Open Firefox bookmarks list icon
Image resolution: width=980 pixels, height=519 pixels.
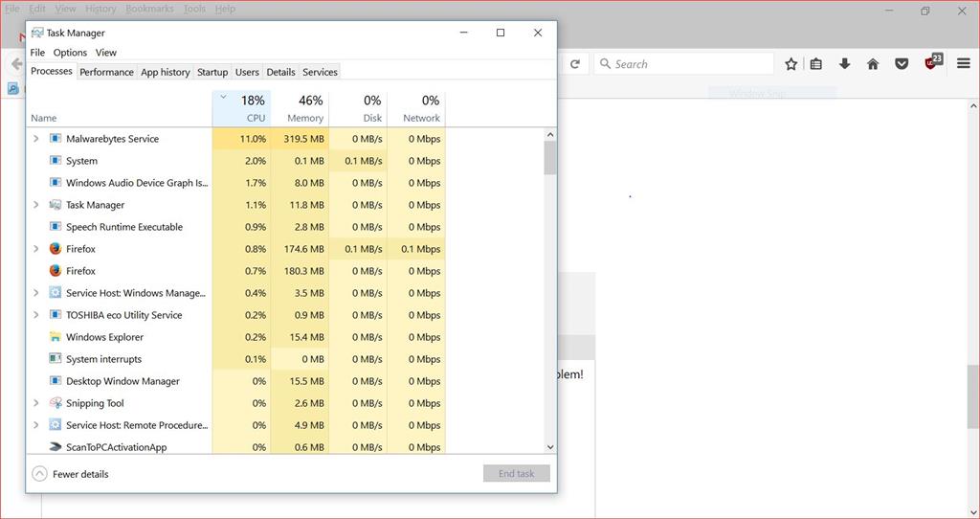point(816,64)
